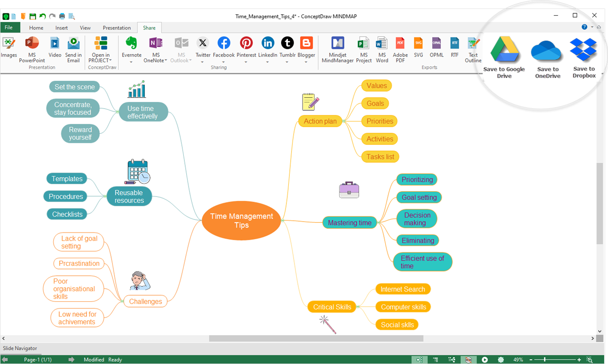Select the Share tab
The width and height of the screenshot is (608, 364).
(x=149, y=28)
